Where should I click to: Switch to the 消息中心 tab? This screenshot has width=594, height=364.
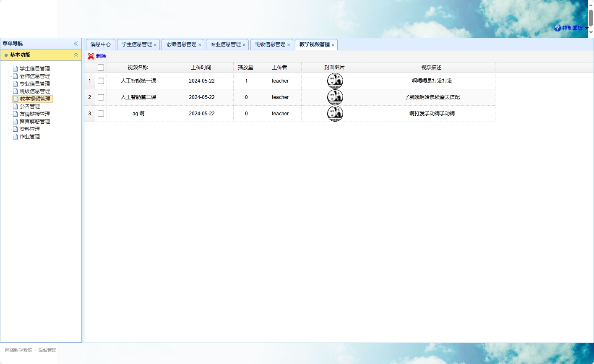[x=101, y=44]
